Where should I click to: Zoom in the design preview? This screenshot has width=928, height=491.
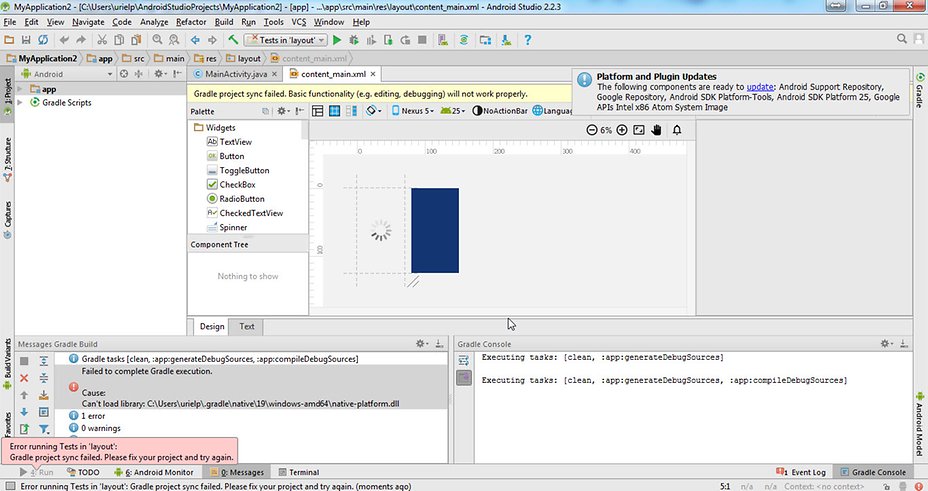[x=621, y=130]
